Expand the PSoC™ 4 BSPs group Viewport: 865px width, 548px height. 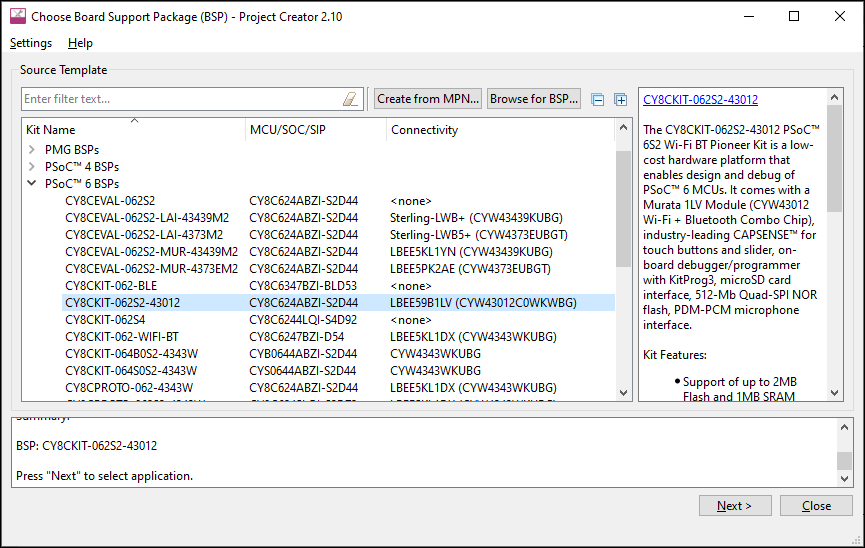coord(31,167)
